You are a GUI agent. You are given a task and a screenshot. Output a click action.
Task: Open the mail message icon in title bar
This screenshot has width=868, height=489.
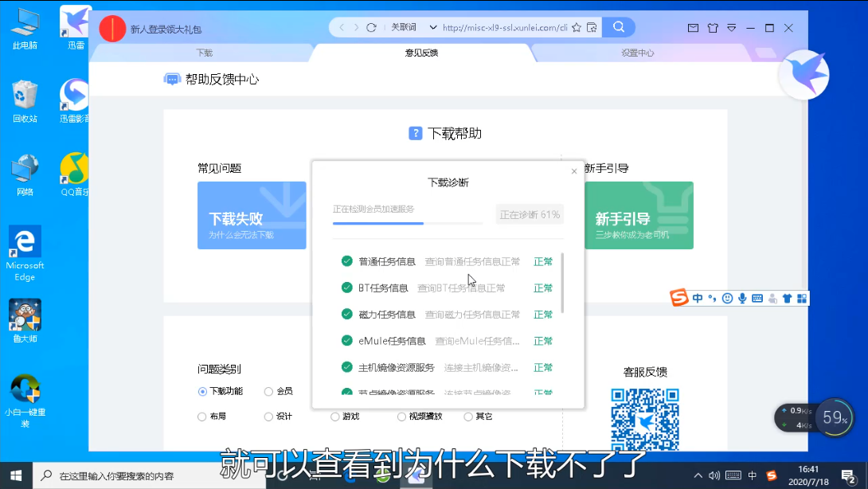(x=693, y=28)
